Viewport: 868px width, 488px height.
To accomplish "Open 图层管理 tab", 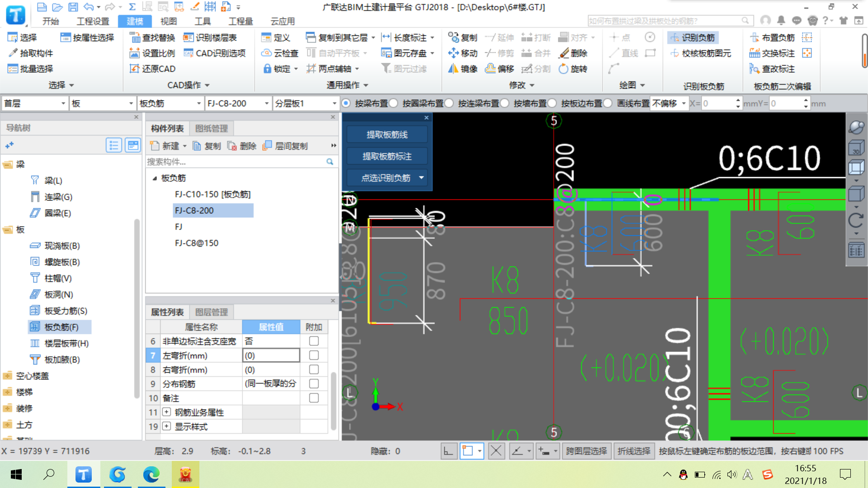I will click(x=211, y=312).
